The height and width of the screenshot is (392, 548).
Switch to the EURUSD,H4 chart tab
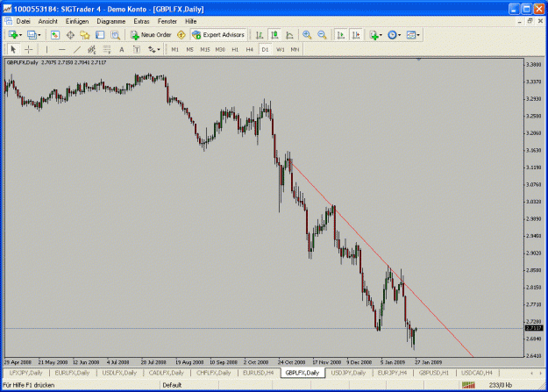(259, 373)
